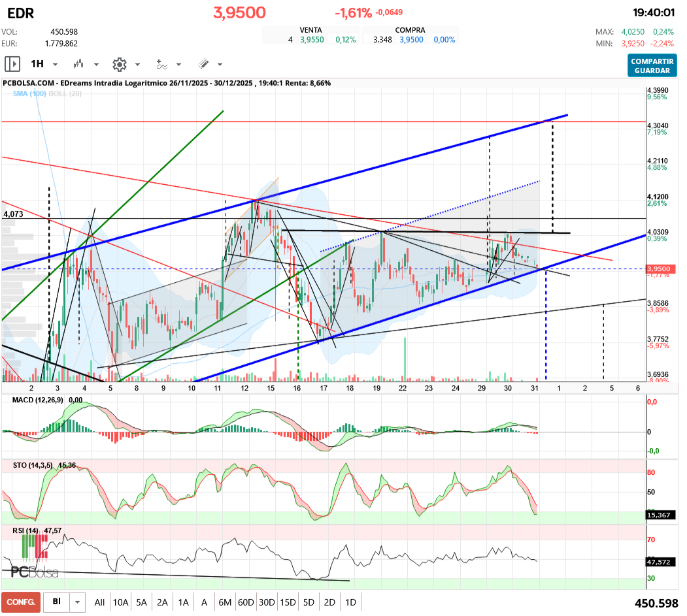Viewport: 687px width, 616px height.
Task: Expand the drawing tools dropdown arrow
Action: pyautogui.click(x=220, y=65)
